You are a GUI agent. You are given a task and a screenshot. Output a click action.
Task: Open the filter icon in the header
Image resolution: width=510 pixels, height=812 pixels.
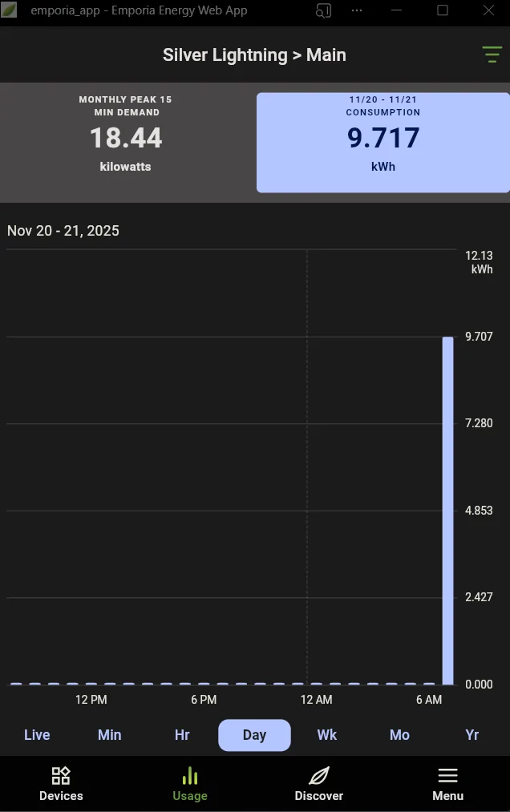coord(491,55)
